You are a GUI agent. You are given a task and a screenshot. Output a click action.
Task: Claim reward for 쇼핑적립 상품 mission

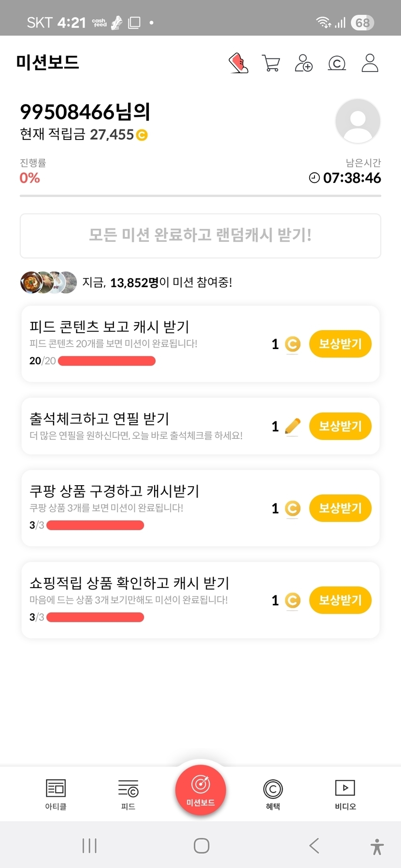pyautogui.click(x=340, y=600)
